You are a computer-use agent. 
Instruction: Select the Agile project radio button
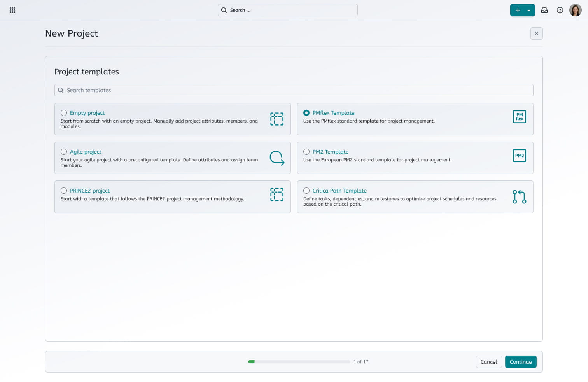click(x=64, y=152)
